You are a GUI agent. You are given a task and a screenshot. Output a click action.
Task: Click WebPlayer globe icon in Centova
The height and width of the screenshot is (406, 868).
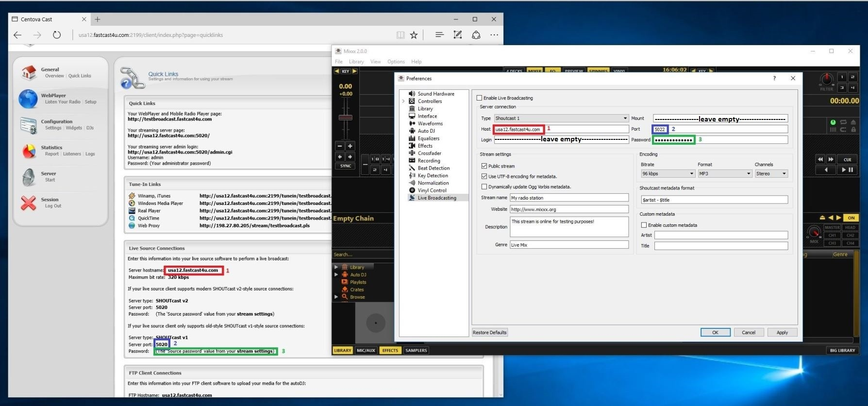pyautogui.click(x=28, y=99)
